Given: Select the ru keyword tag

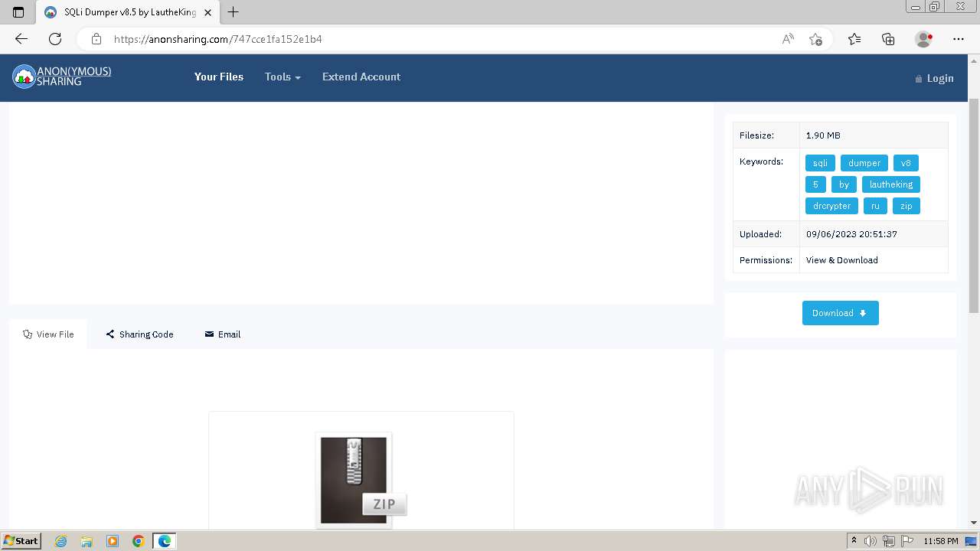Looking at the screenshot, I should (x=875, y=206).
